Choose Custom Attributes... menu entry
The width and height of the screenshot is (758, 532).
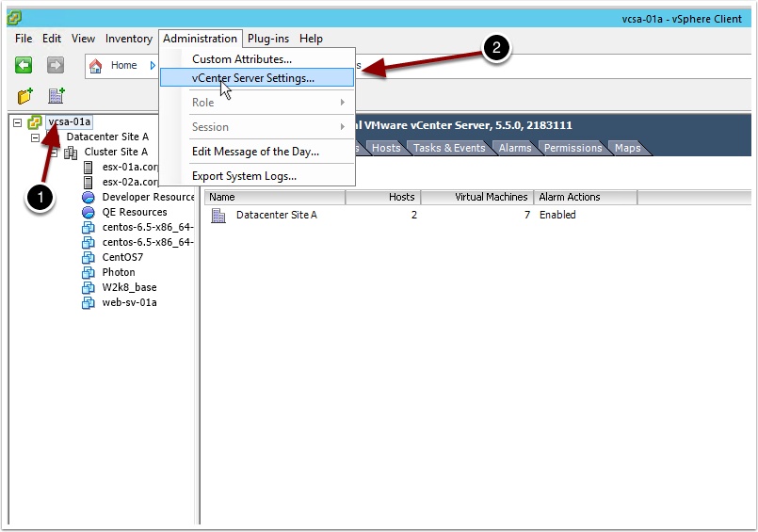(x=257, y=59)
